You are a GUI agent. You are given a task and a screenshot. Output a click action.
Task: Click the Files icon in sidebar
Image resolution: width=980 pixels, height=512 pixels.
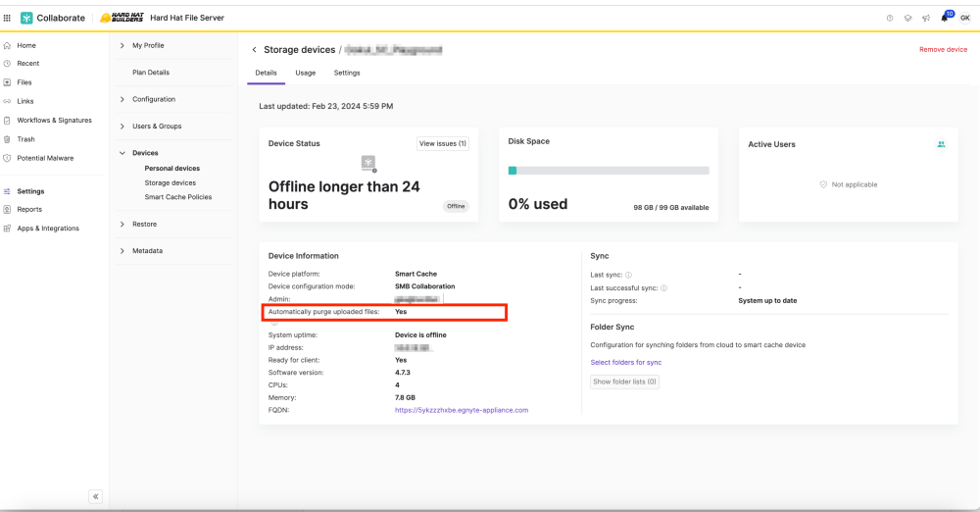point(7,82)
